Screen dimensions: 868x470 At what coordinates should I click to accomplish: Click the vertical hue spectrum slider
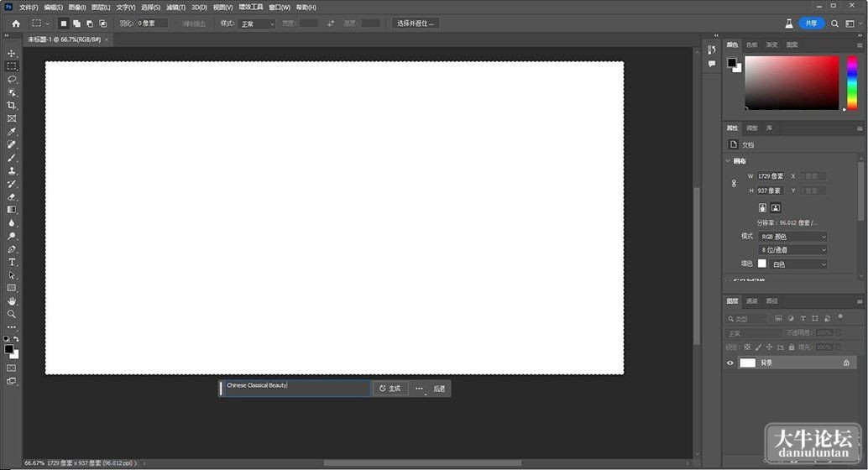(853, 82)
